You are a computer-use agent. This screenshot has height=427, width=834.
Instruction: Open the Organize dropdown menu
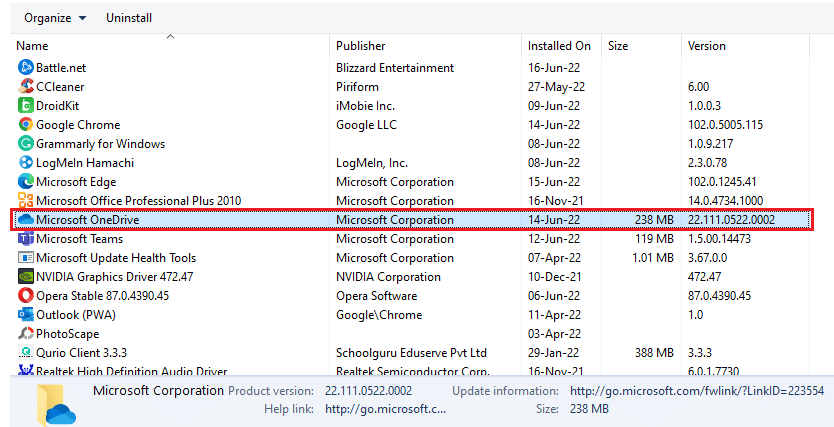[x=55, y=18]
